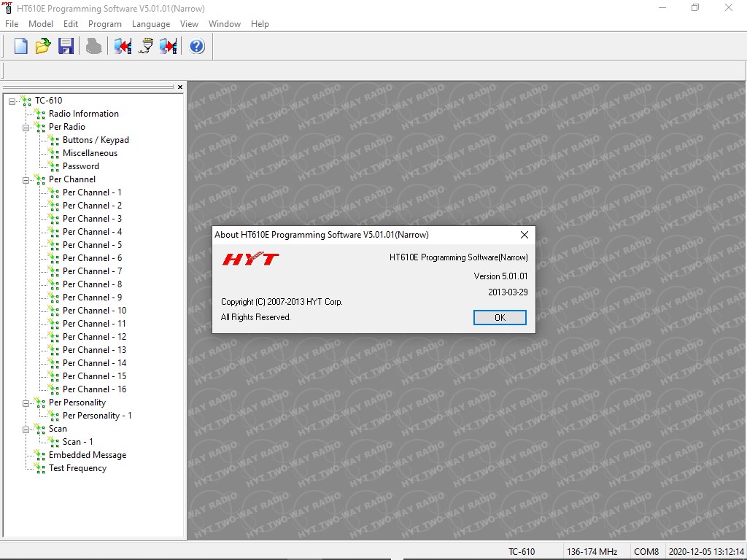Screen dimensions: 747x560
Task: Click the icon beside Radio Information
Action: [x=40, y=114]
